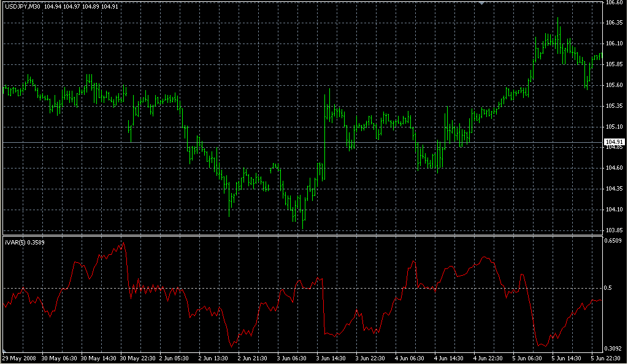The height and width of the screenshot is (364, 628).
Task: Click the chart shift triangle marker
Action: click(x=482, y=3)
